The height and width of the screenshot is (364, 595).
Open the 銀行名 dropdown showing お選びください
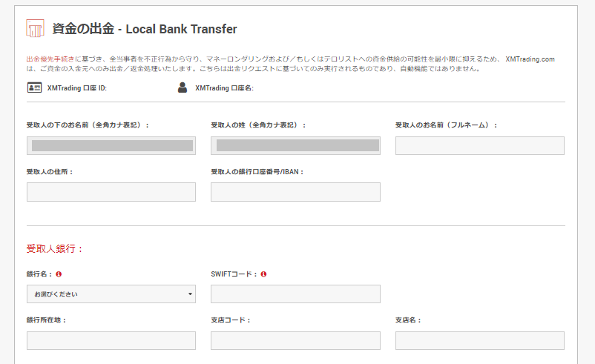[x=111, y=294]
